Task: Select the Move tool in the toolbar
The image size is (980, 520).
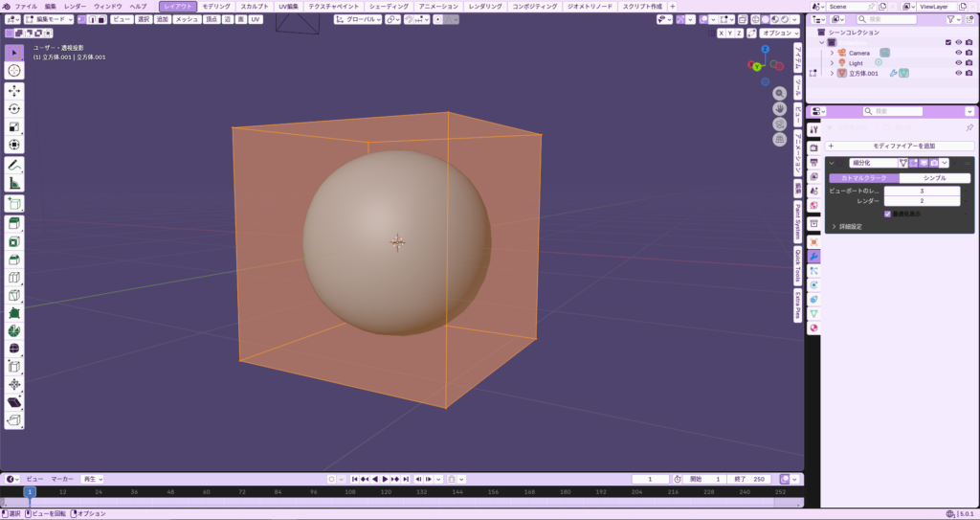Action: point(14,91)
